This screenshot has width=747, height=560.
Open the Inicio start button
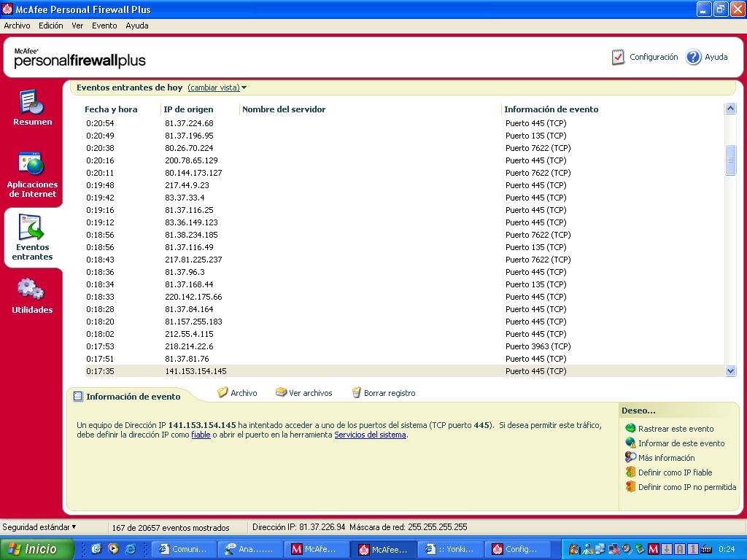coord(37,549)
